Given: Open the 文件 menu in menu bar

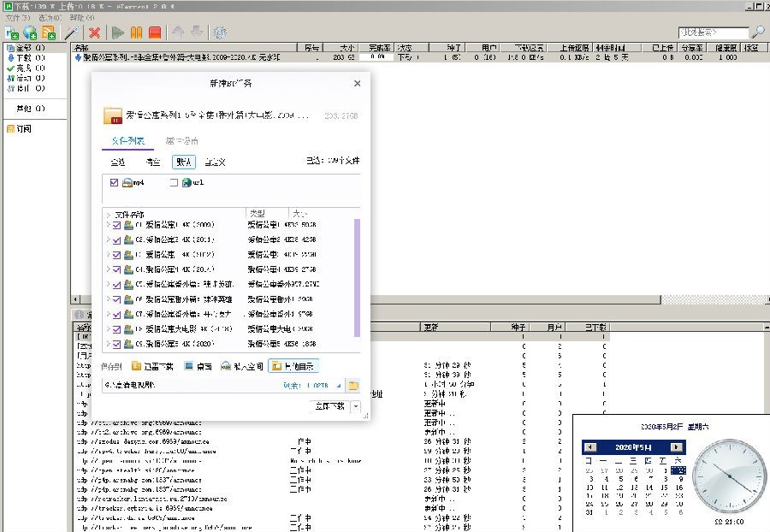Looking at the screenshot, I should [18, 18].
